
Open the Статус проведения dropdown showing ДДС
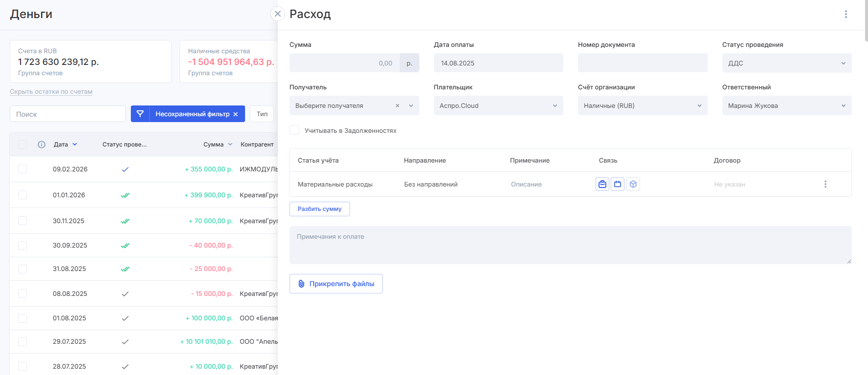787,63
